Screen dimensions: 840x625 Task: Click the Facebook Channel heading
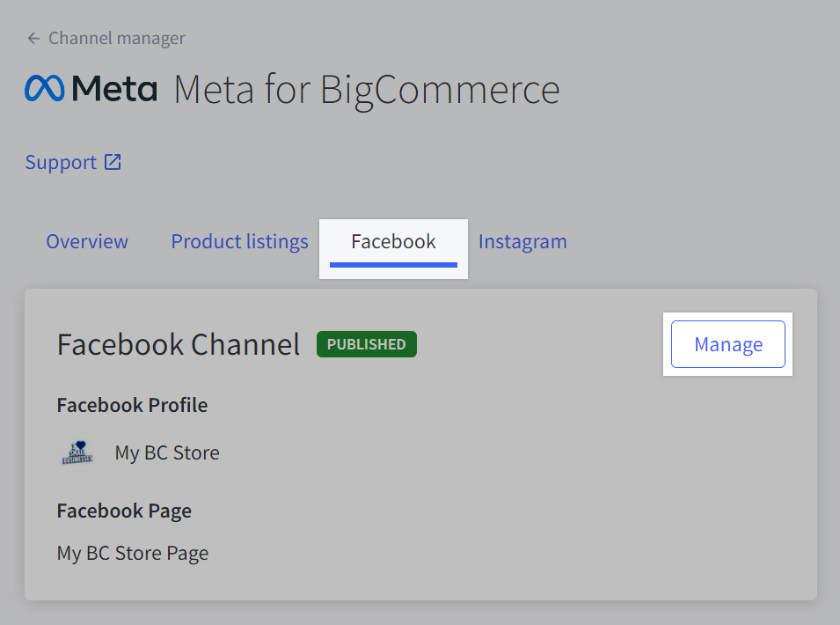click(x=179, y=344)
